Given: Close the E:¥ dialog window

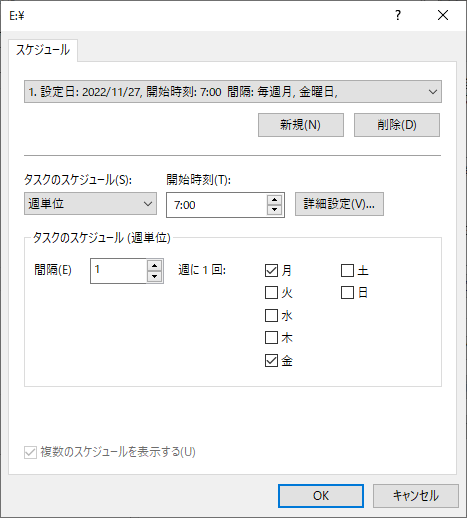Looking at the screenshot, I should (x=443, y=15).
